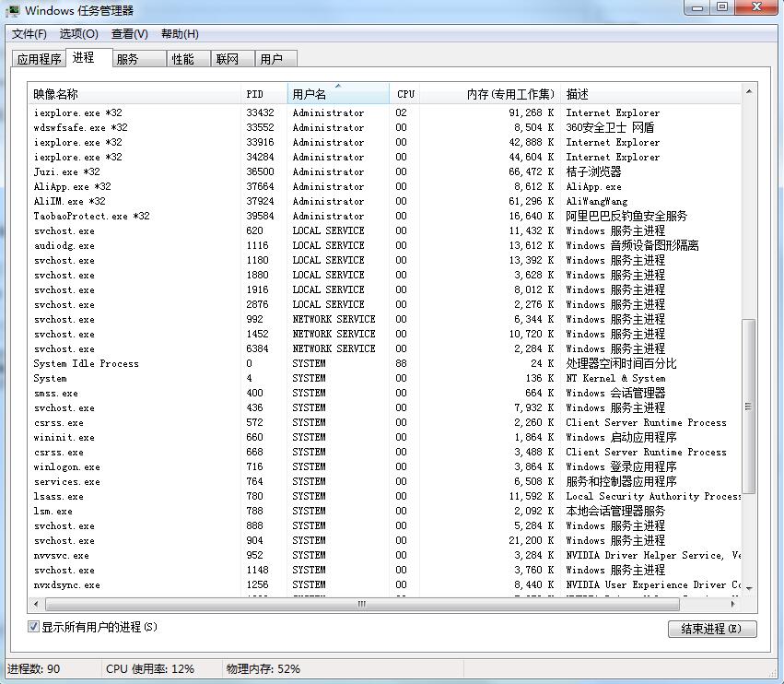Click the horizontal scrollbar left arrow
This screenshot has width=784, height=684.
37,604
